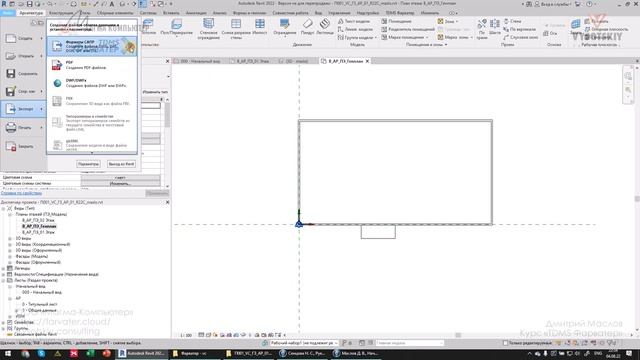Click the Параметры button

[88, 164]
